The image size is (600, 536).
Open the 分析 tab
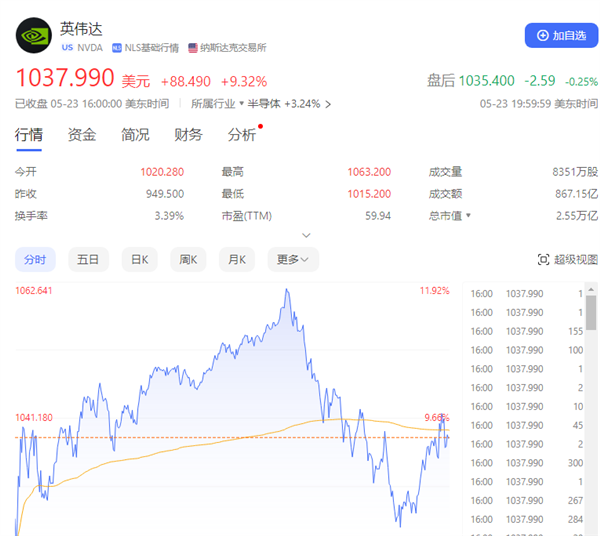241,135
